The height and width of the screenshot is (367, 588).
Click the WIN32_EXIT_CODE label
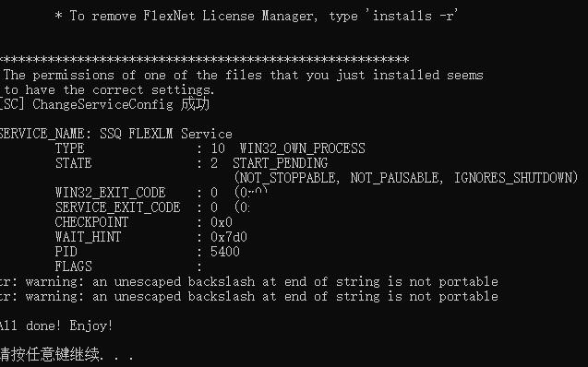point(110,193)
